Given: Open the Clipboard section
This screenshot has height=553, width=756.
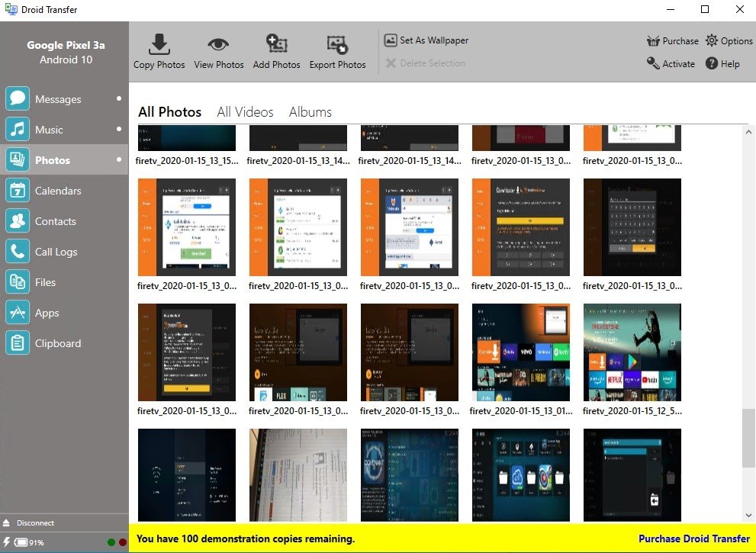Looking at the screenshot, I should 64,342.
